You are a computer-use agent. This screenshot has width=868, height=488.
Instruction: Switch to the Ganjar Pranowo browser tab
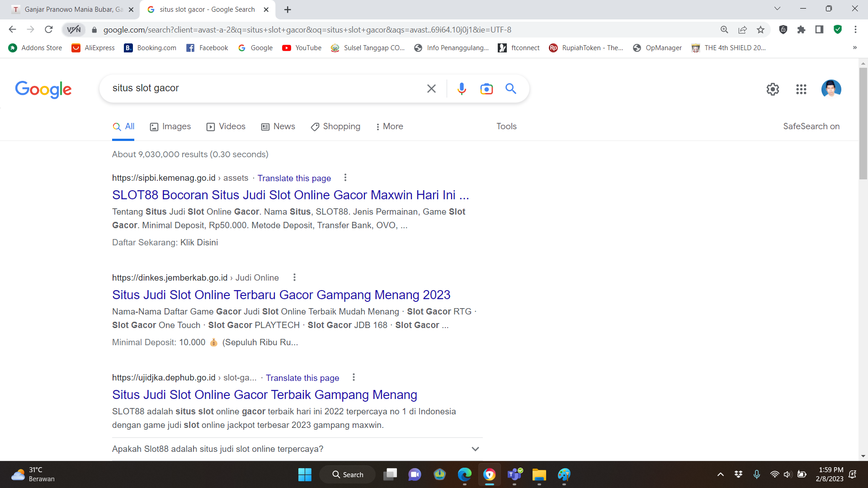pyautogui.click(x=68, y=9)
